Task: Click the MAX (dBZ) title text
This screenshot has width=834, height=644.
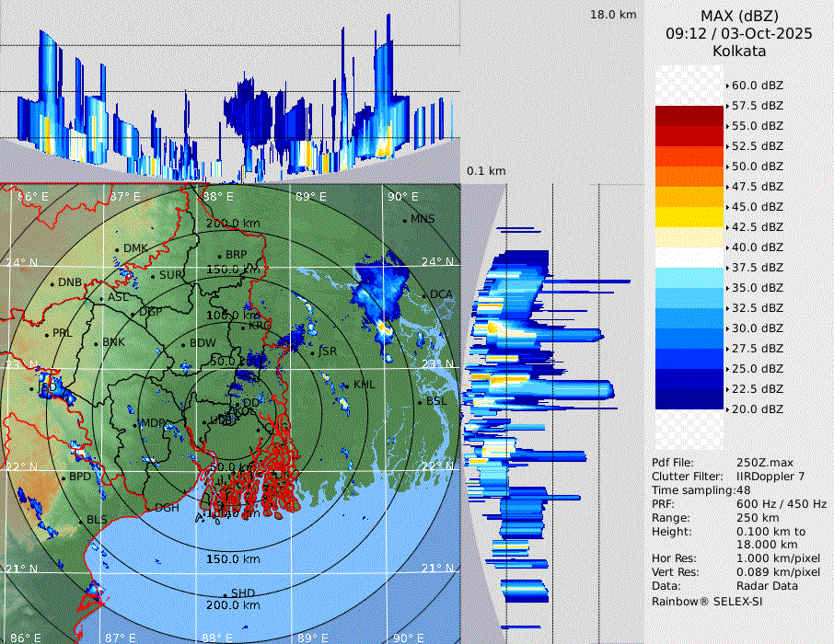Action: [x=739, y=16]
